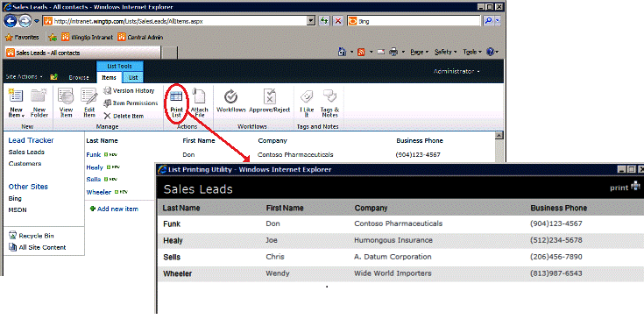Open the Funk list item
Screen dimensions: 644x319
93,155
